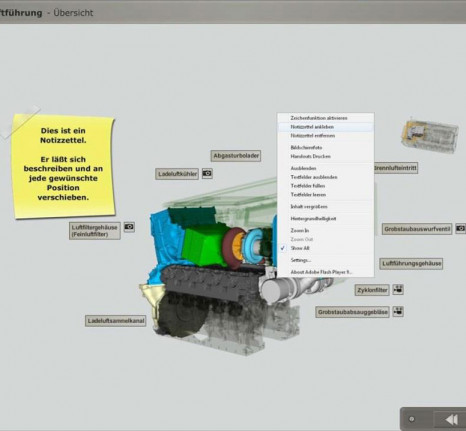Screen dimensions: 466x431
Task: Open photo icon beside Grobstaubauswurfventil
Action: tap(460, 228)
